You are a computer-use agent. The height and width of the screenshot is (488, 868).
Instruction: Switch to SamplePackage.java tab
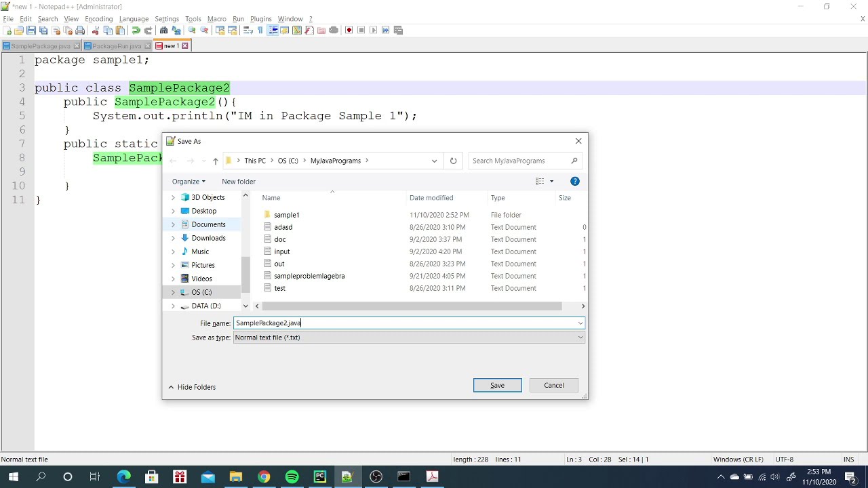coord(41,46)
